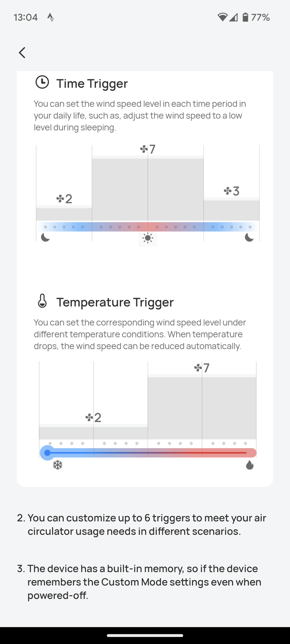Tap the blue temperature slider handle
The width and height of the screenshot is (290, 644).
[x=47, y=453]
